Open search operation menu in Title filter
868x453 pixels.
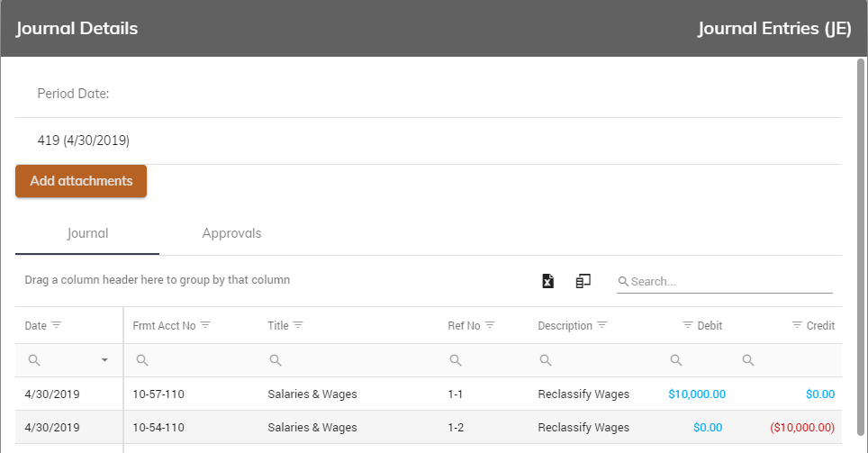tap(276, 360)
